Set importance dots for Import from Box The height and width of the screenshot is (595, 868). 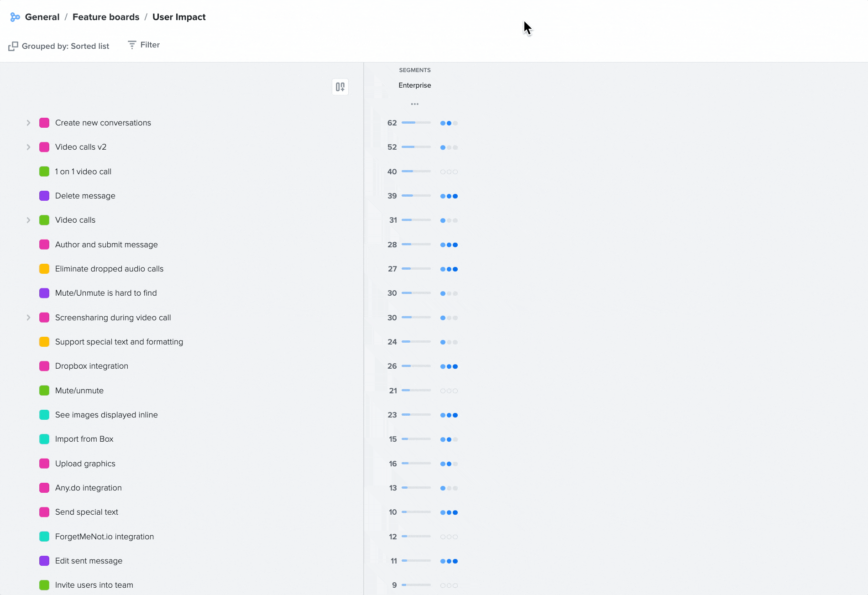coord(449,439)
